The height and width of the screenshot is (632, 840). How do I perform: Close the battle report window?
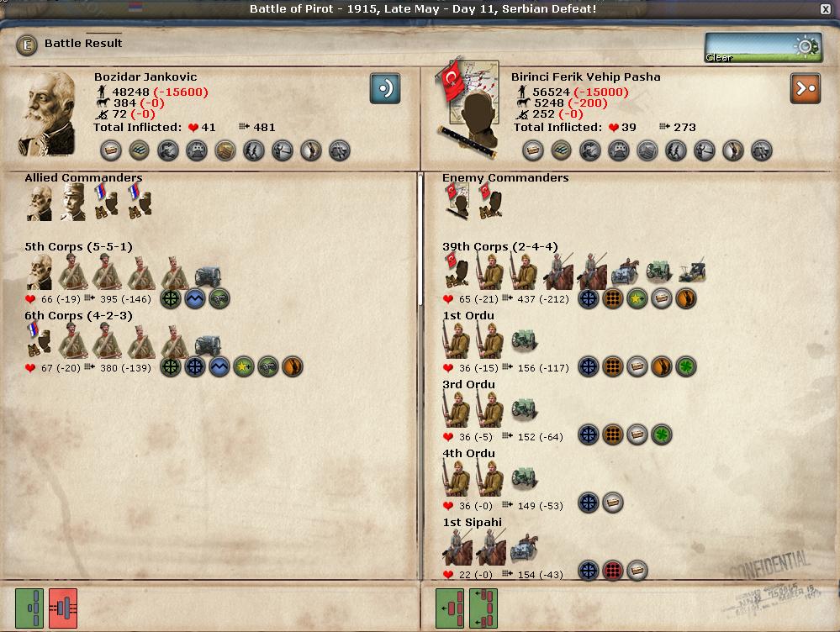(x=826, y=8)
